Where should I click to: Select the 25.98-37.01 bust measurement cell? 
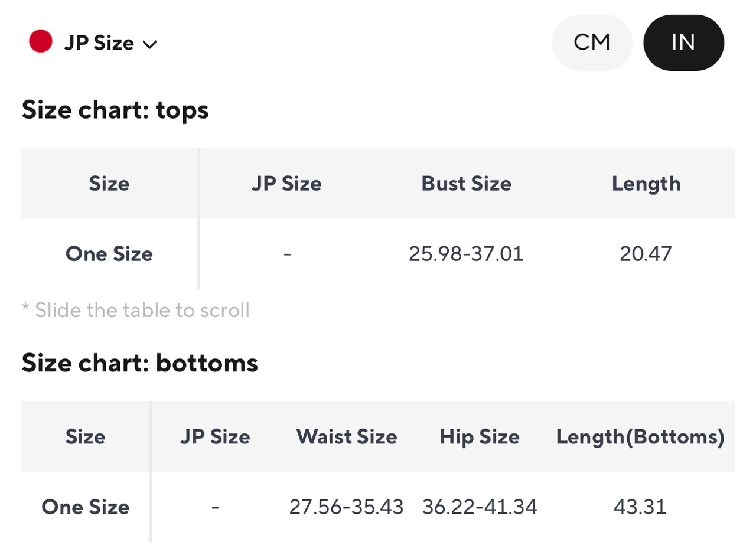(x=466, y=254)
